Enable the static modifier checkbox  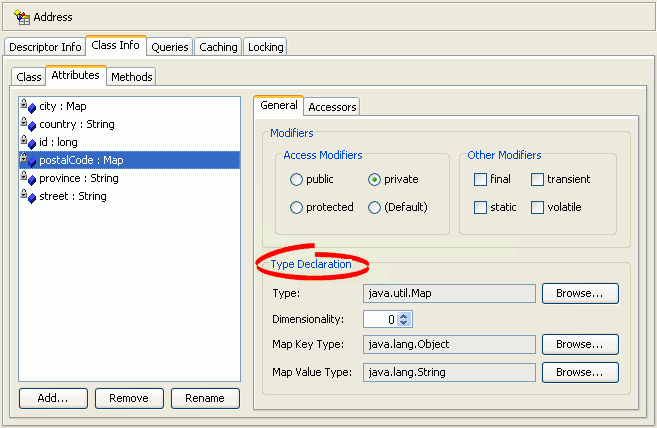coord(480,208)
